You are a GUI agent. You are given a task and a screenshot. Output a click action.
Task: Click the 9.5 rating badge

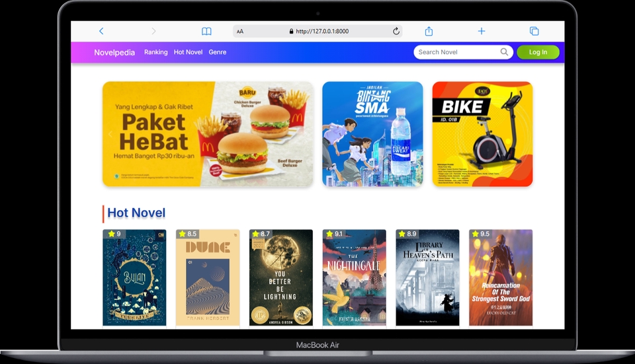tap(481, 234)
